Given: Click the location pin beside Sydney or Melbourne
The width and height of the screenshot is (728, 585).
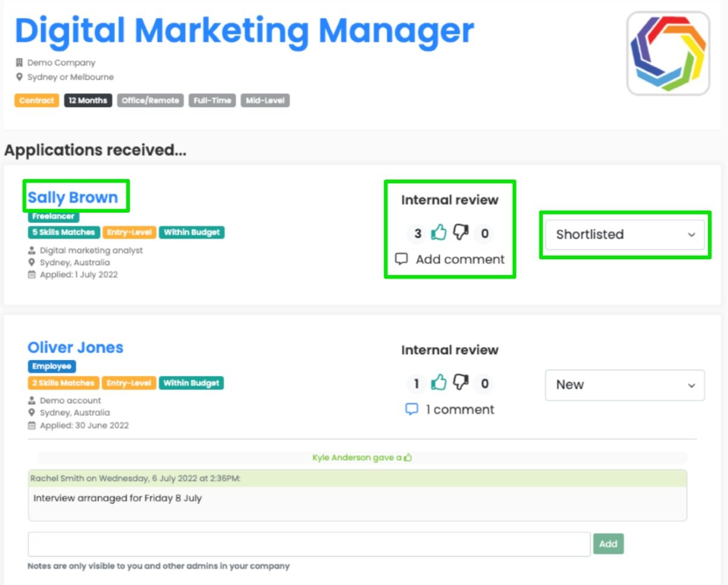Looking at the screenshot, I should (x=19, y=77).
